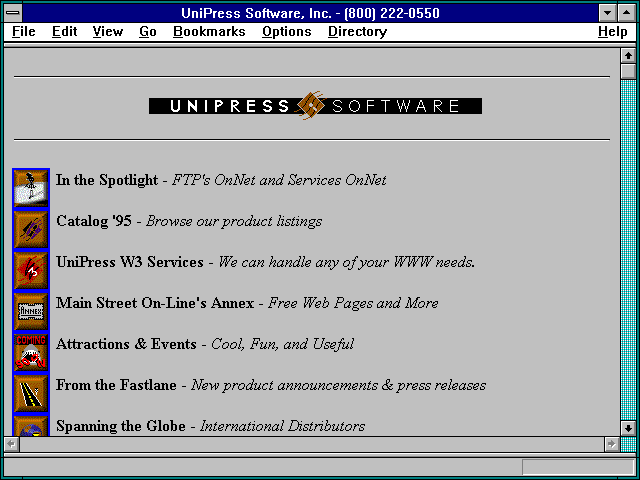Open the Edit menu
Viewport: 640px width, 480px height.
pyautogui.click(x=64, y=31)
